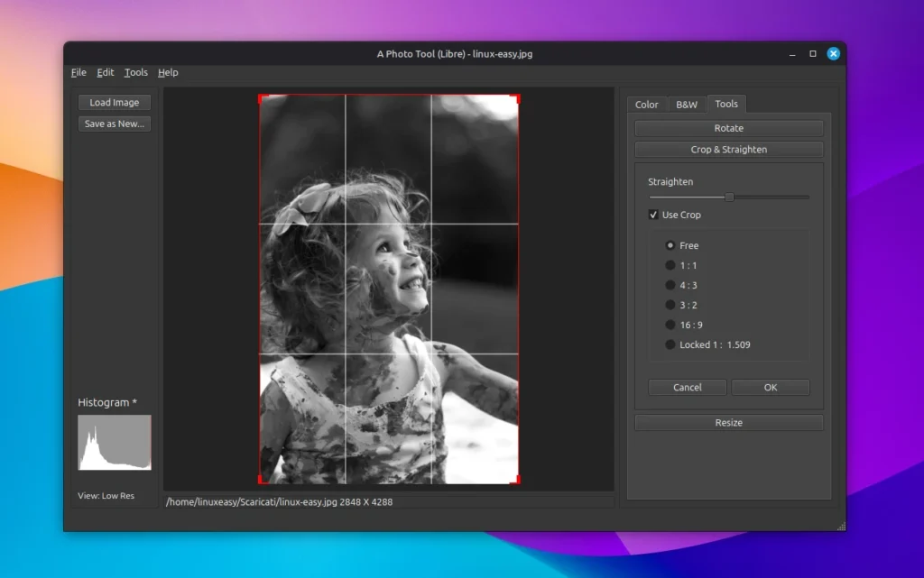Open the Help menu
Image resolution: width=924 pixels, height=578 pixels.
pyautogui.click(x=167, y=72)
